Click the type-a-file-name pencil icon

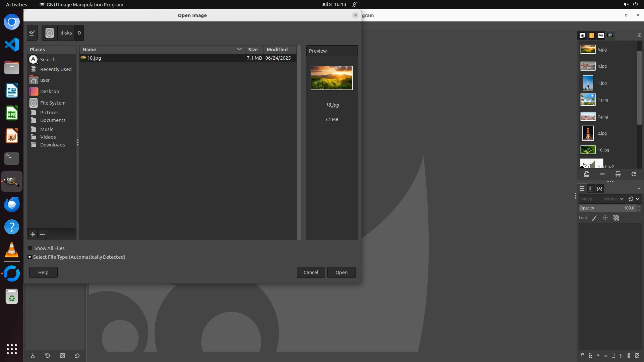pyautogui.click(x=32, y=33)
